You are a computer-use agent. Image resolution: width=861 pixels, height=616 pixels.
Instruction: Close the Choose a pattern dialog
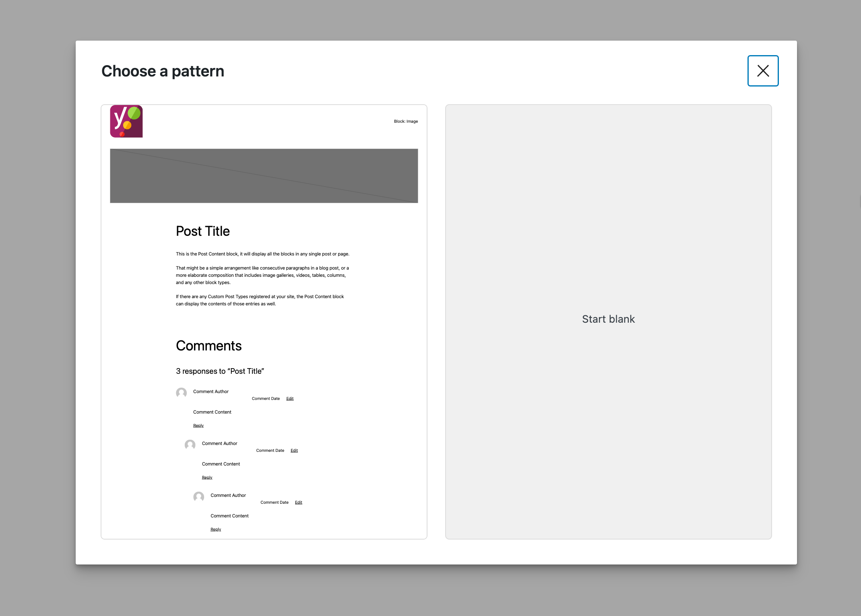tap(763, 71)
